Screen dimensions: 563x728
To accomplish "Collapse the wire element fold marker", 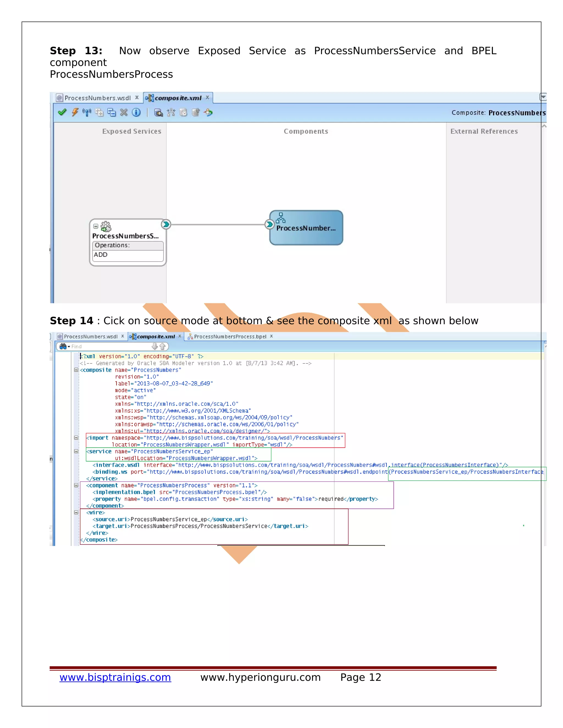I will point(76,512).
